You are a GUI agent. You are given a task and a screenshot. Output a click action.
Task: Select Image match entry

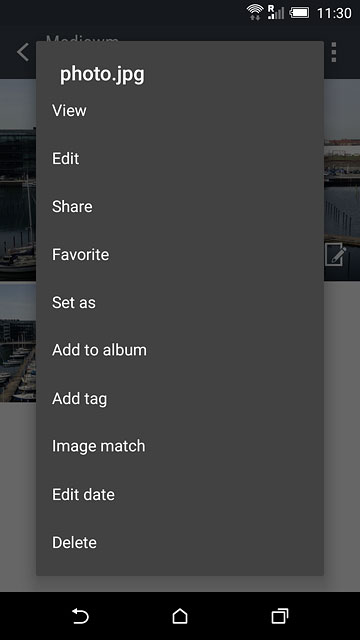(x=180, y=446)
